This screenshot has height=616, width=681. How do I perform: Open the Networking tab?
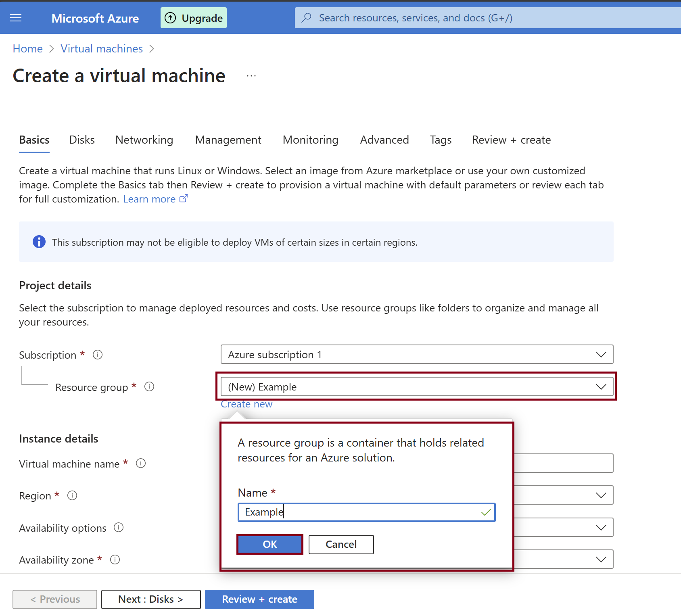point(144,140)
